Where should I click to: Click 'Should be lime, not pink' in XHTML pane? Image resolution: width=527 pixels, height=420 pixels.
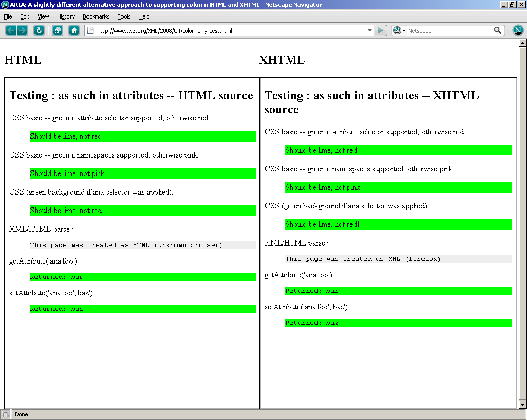click(323, 187)
